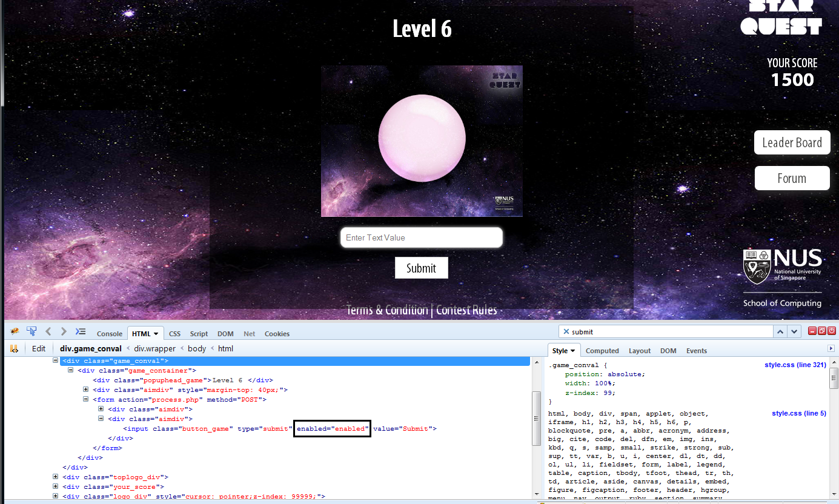Switch to the CSS tab

pos(174,334)
